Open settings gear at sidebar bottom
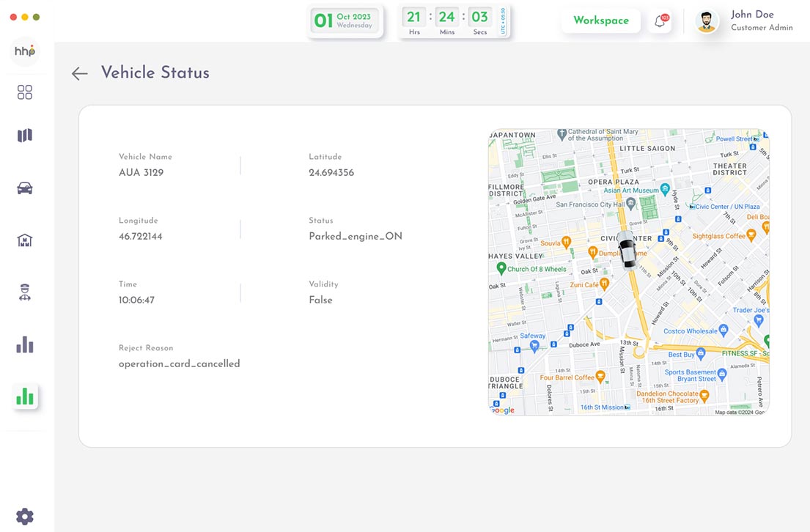This screenshot has height=532, width=810. (25, 516)
